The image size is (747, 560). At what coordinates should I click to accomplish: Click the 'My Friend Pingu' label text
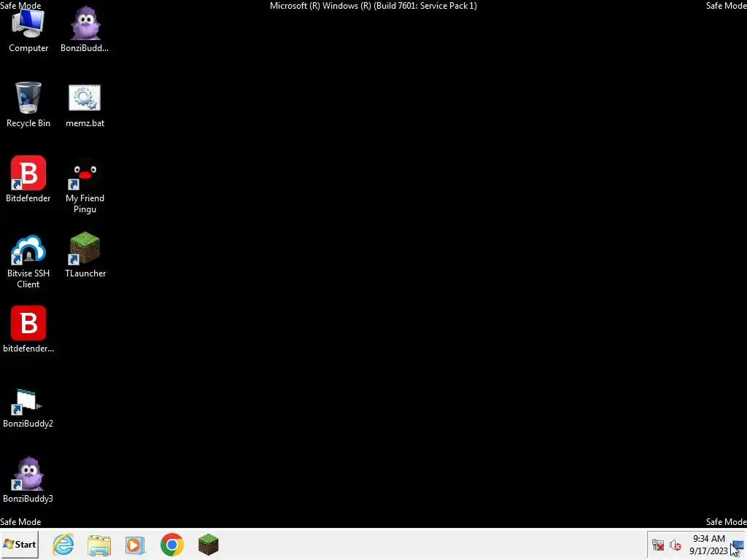click(85, 203)
